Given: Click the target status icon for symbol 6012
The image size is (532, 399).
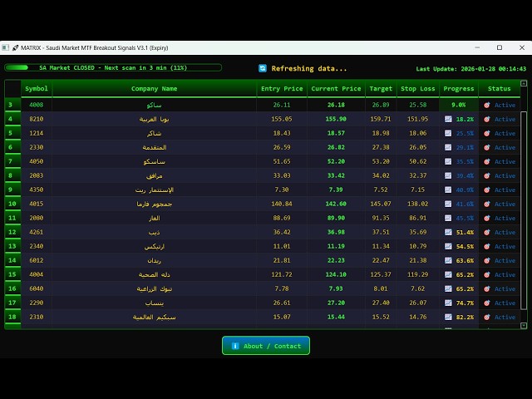Looking at the screenshot, I should (x=487, y=260).
